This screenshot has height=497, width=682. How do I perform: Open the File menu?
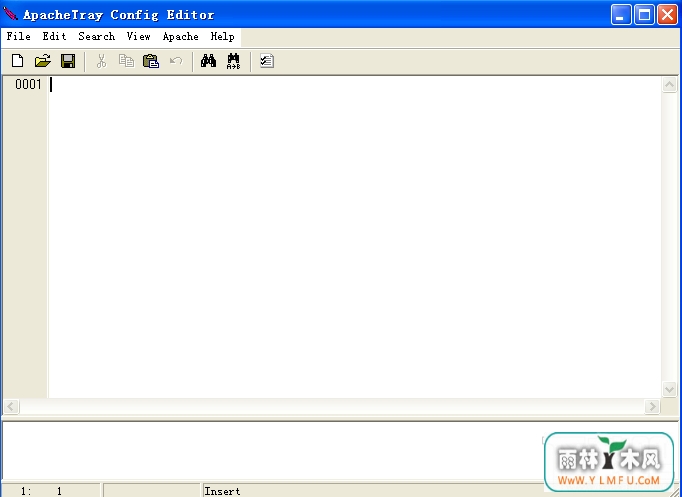coord(18,37)
